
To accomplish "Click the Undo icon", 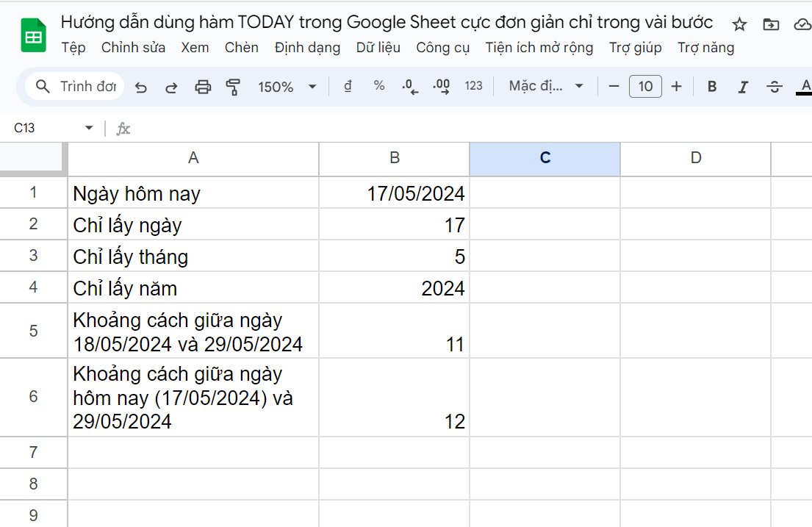I will [140, 86].
